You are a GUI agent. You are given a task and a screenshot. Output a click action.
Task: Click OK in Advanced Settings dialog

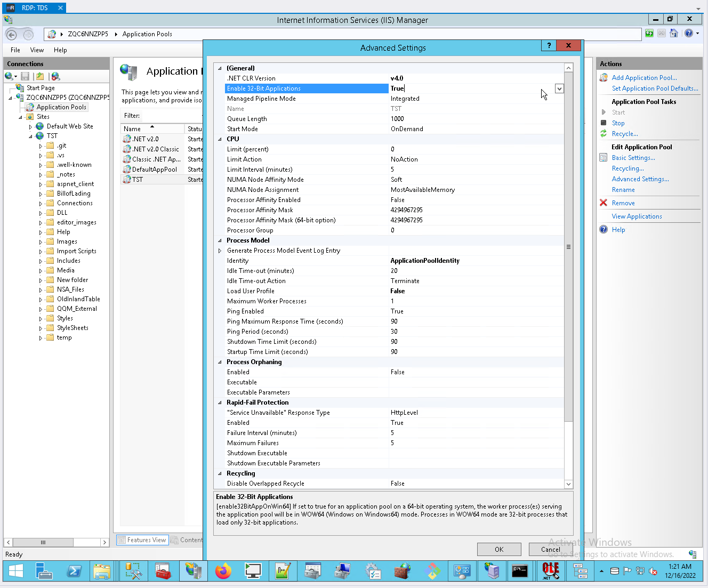[499, 550]
